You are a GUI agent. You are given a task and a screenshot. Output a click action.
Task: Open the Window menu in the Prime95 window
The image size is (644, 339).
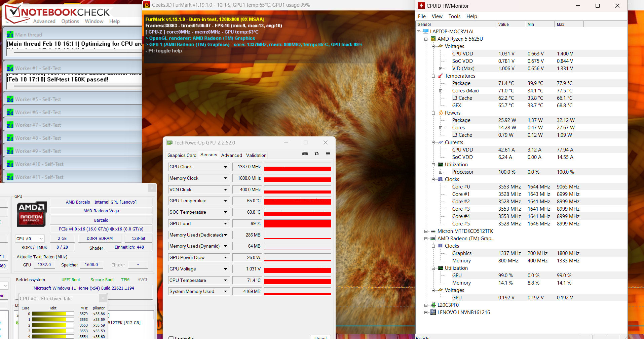pos(94,21)
